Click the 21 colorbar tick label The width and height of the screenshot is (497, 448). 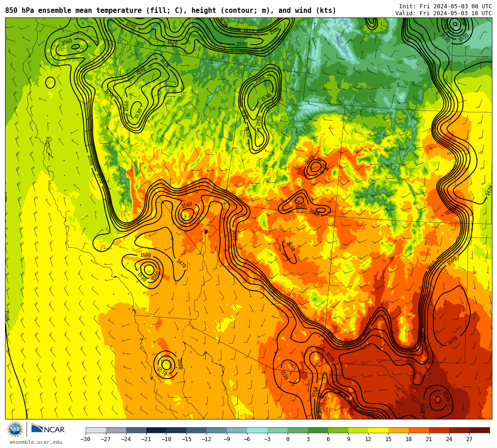coord(429,439)
